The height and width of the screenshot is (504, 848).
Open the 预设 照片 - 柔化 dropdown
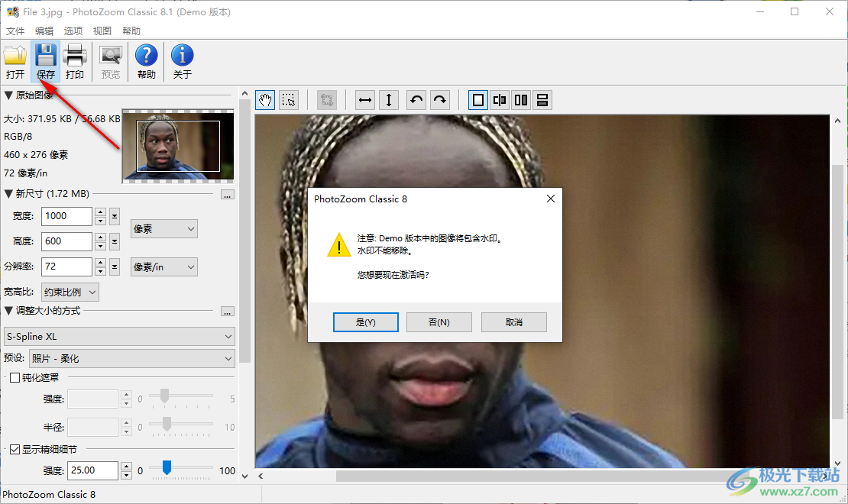(132, 359)
